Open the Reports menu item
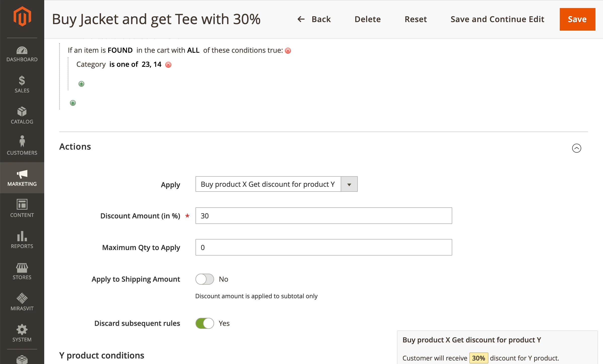 (22, 239)
